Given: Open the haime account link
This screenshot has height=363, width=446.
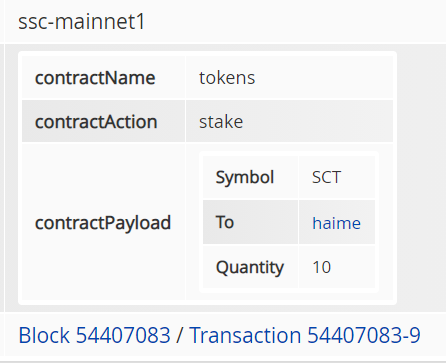Looking at the screenshot, I should click(336, 223).
